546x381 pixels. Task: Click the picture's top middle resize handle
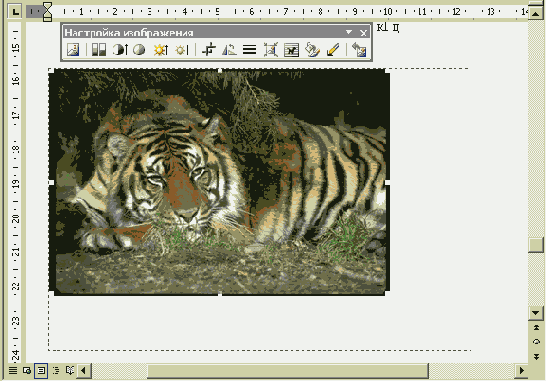pyautogui.click(x=220, y=71)
